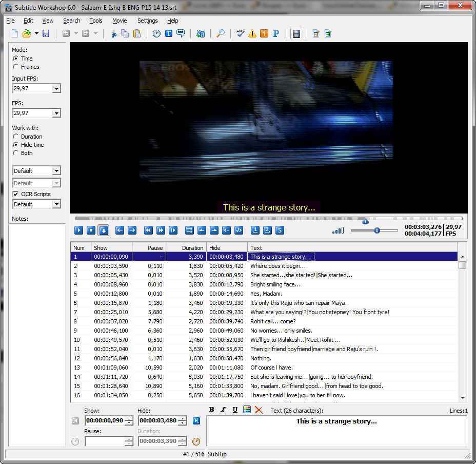The height and width of the screenshot is (464, 476).
Task: Remove formatting with the red X icon
Action: point(259,410)
